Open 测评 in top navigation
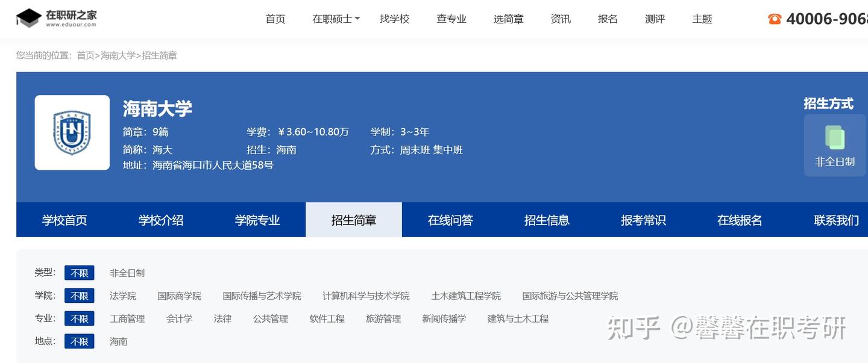 click(x=655, y=19)
